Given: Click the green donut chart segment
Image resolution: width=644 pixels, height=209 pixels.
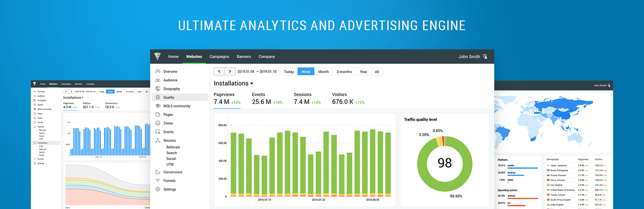Looking at the screenshot, I should (x=421, y=180).
